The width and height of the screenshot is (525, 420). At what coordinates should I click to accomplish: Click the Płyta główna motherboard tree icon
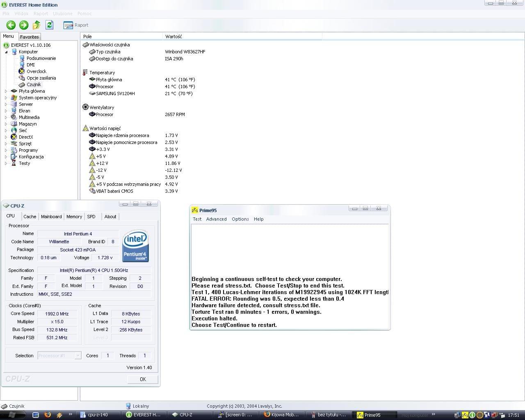click(14, 91)
